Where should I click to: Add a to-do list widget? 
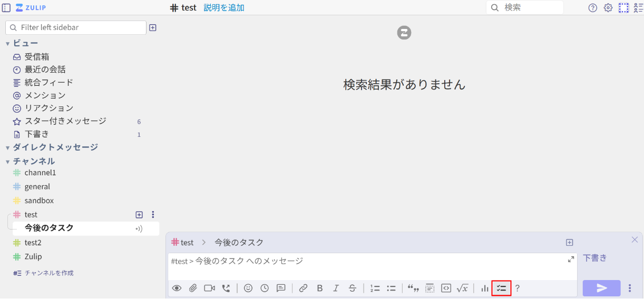click(501, 288)
